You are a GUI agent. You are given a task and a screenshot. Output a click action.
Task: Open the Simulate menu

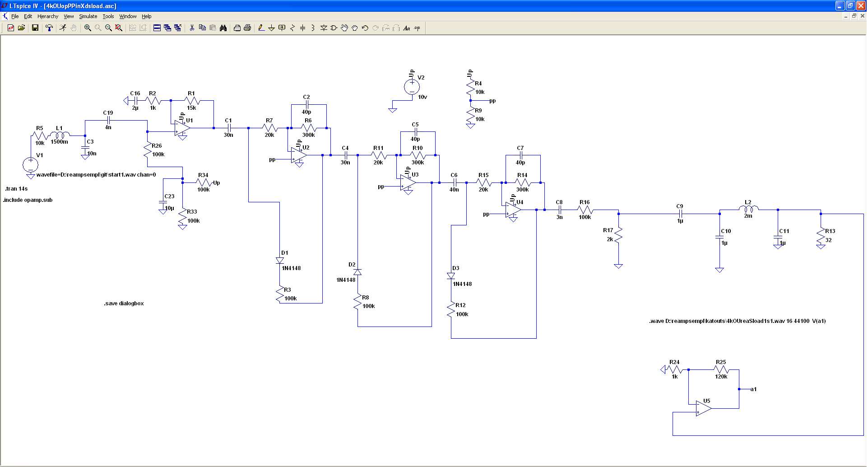[88, 16]
